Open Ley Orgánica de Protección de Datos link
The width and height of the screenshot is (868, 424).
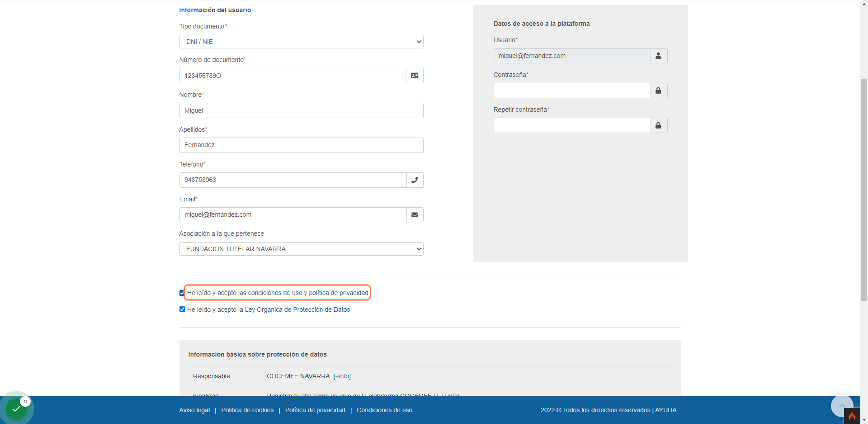click(297, 310)
